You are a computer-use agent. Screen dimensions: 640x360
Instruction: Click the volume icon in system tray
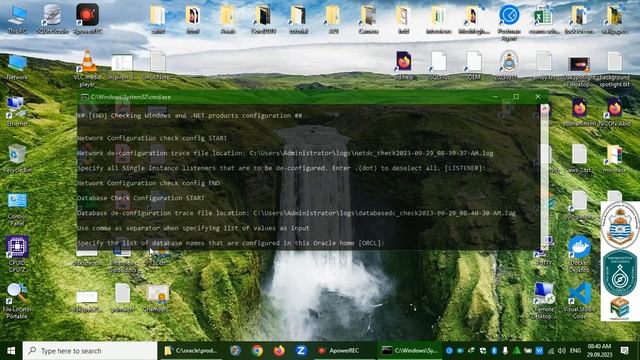coord(562,351)
